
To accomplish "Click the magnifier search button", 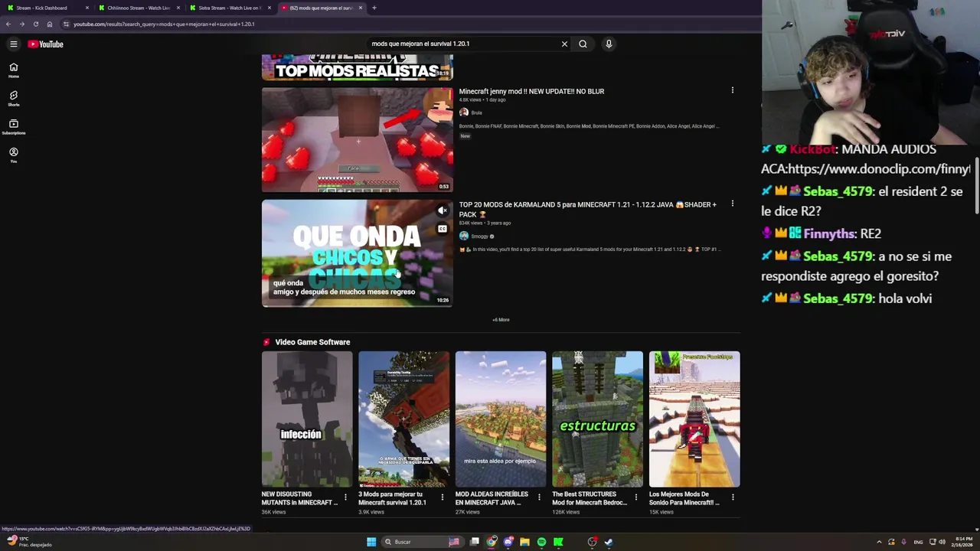I will coord(583,44).
